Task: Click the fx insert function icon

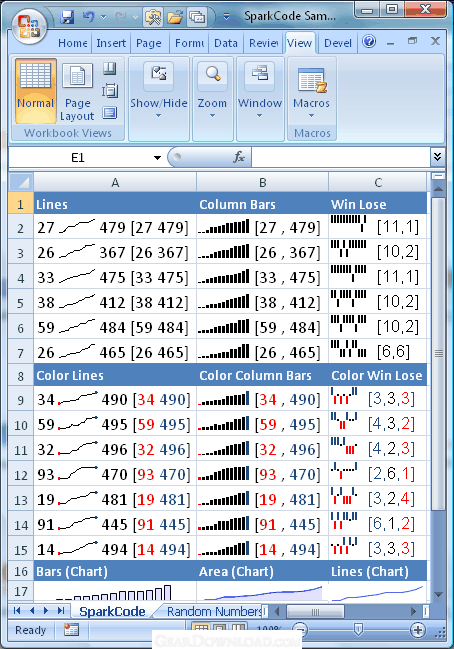Action: pos(239,157)
